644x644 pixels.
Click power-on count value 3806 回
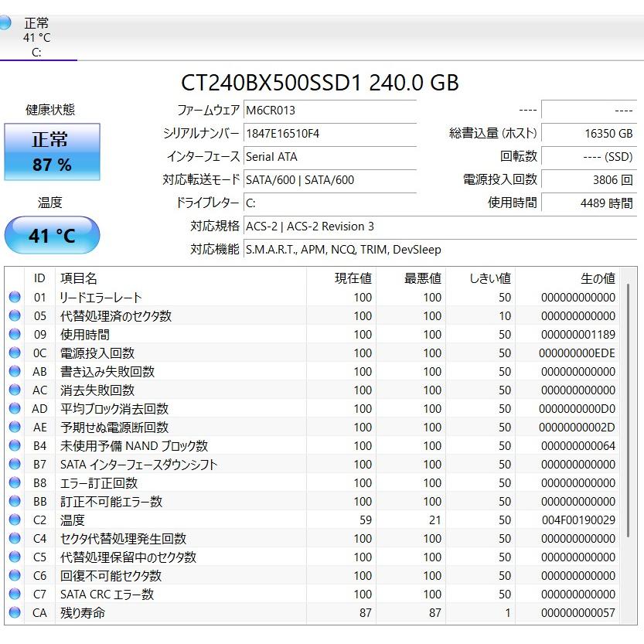[x=589, y=180]
